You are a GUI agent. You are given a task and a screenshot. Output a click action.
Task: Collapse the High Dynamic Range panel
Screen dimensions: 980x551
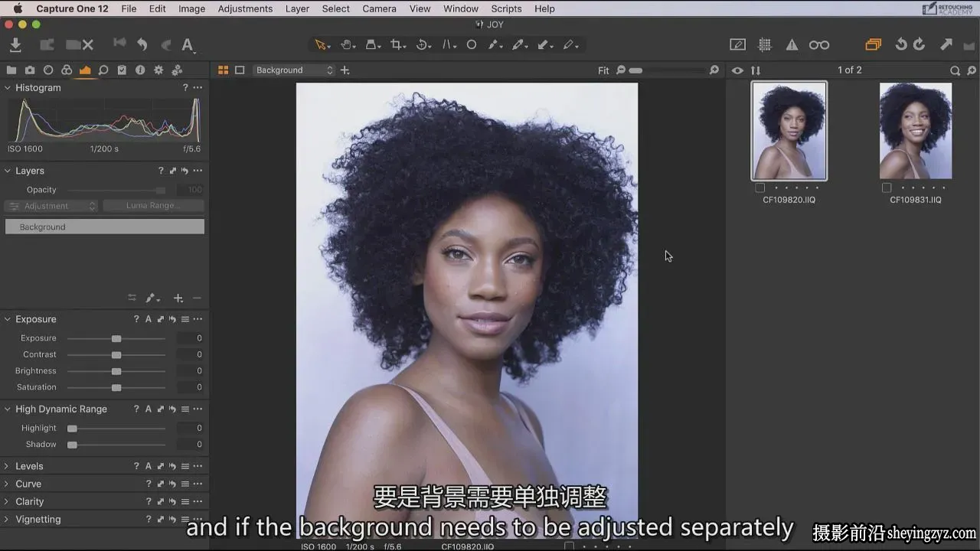pyautogui.click(x=8, y=409)
